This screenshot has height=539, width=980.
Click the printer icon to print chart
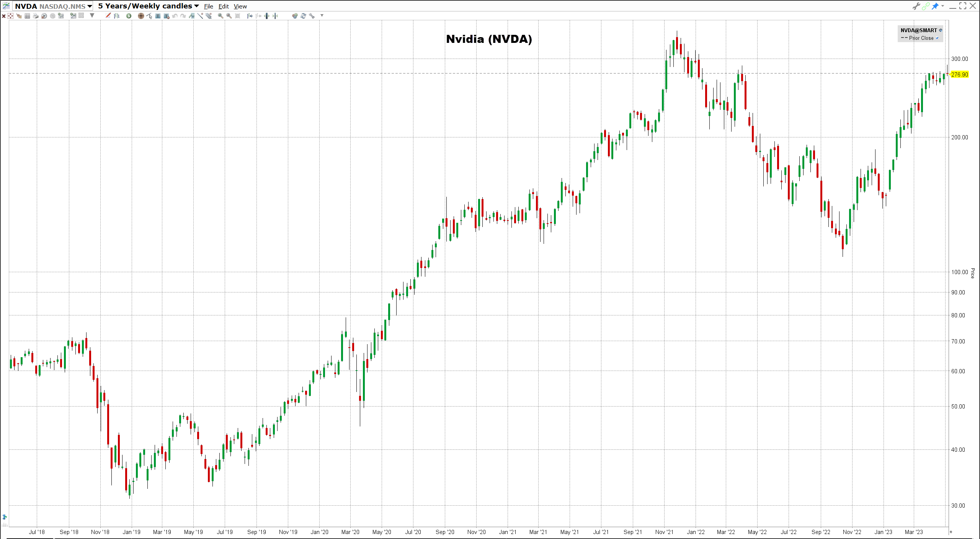pyautogui.click(x=36, y=16)
